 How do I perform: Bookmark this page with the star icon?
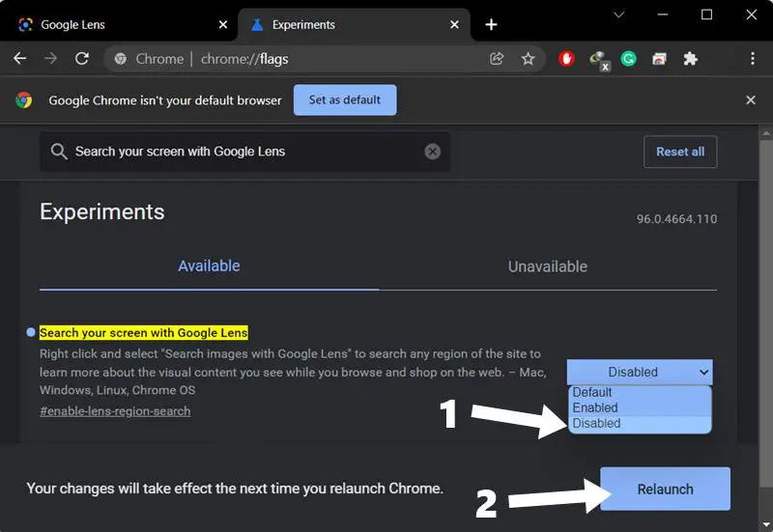(528, 59)
